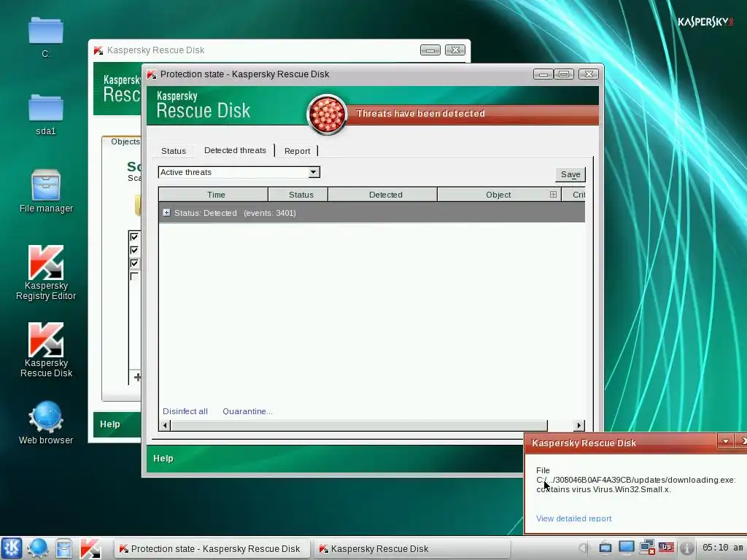Viewport: 747px width, 560px height.
Task: Switch to Kaspersky Rescue Disk taskbar button
Action: tap(411, 548)
